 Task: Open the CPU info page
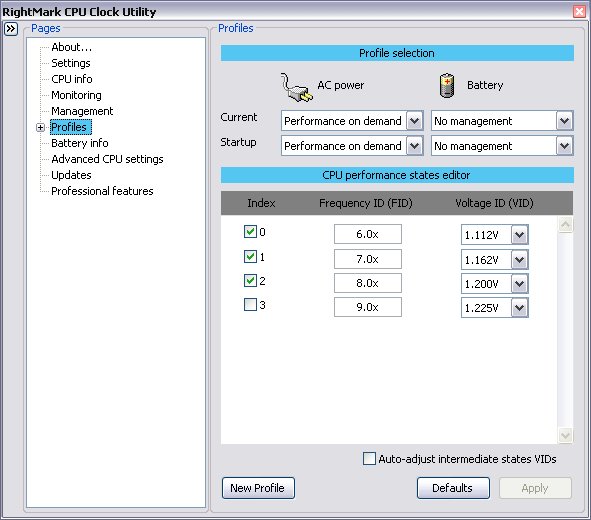point(72,79)
